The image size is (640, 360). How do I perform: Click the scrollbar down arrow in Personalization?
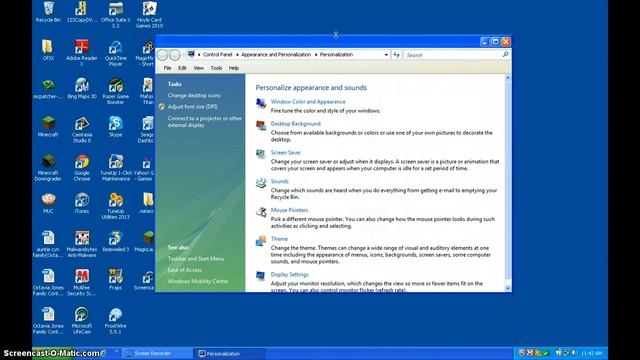click(x=508, y=288)
